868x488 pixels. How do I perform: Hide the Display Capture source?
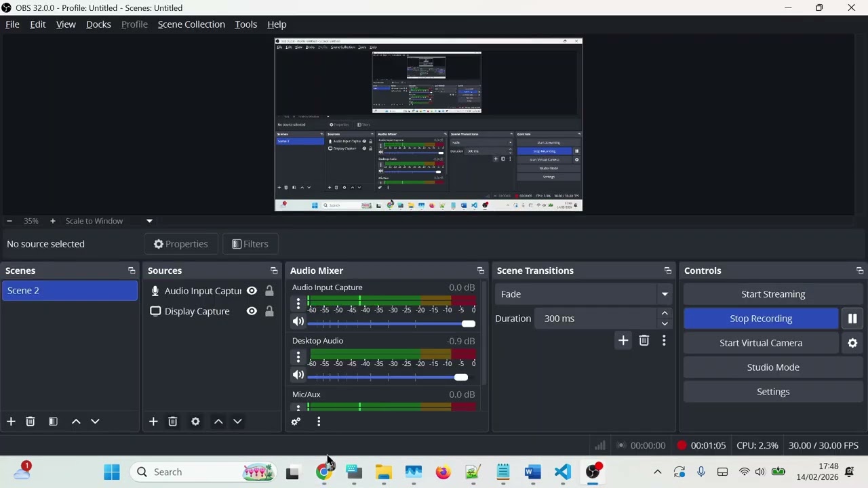[252, 311]
